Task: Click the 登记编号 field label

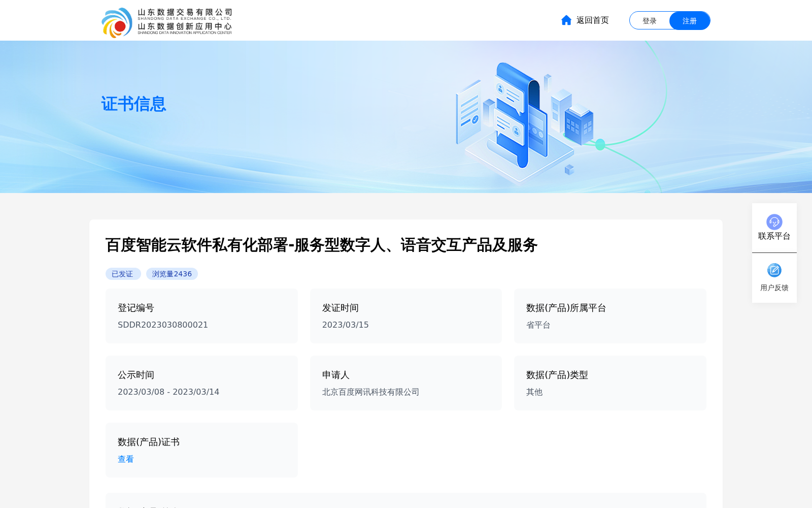Action: [x=136, y=308]
